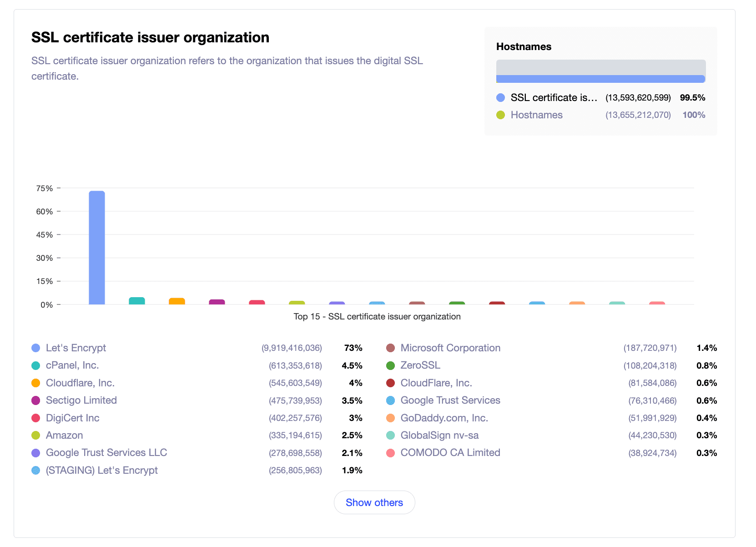Click the teal cPanel chart bar
The image size is (756, 547).
tap(137, 301)
